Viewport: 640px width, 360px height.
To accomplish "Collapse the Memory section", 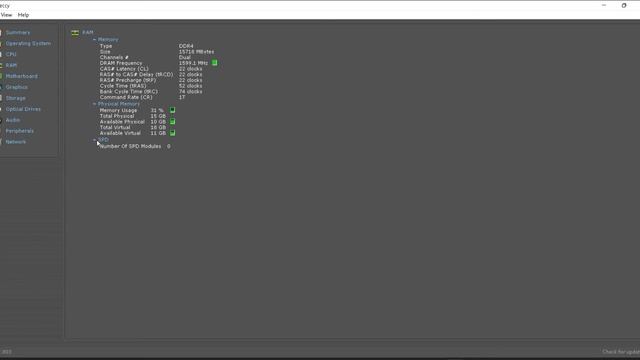I will click(x=94, y=40).
